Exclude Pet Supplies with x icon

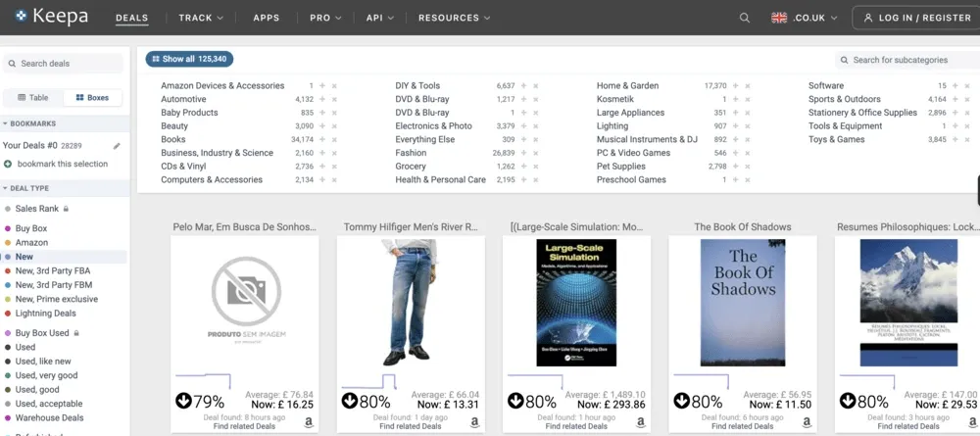[748, 167]
